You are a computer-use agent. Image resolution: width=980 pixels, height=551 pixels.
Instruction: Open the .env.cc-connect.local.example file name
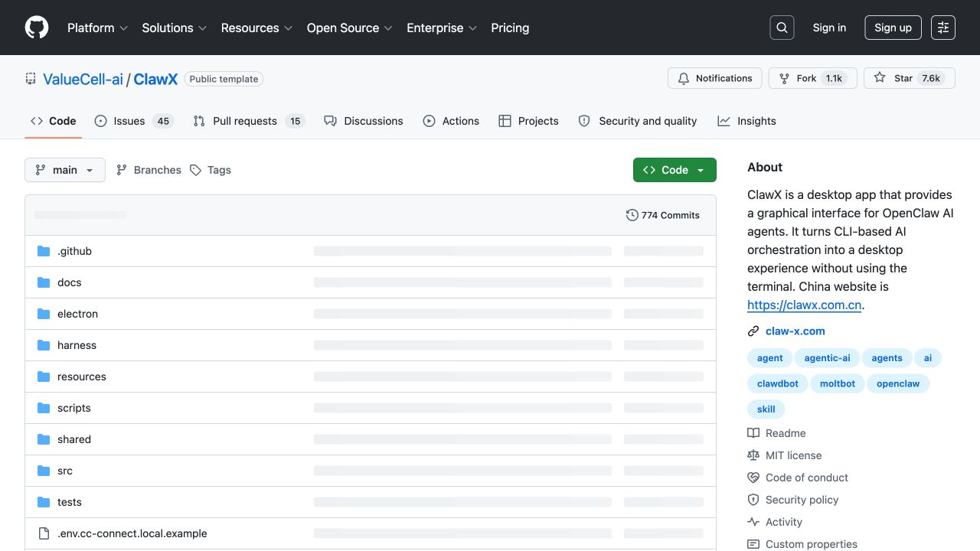[132, 533]
